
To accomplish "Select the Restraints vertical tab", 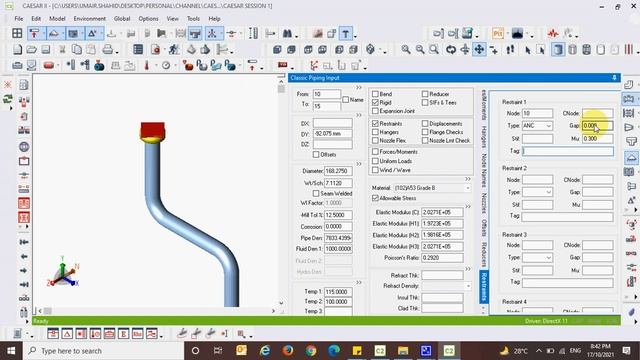I will pos(484,287).
